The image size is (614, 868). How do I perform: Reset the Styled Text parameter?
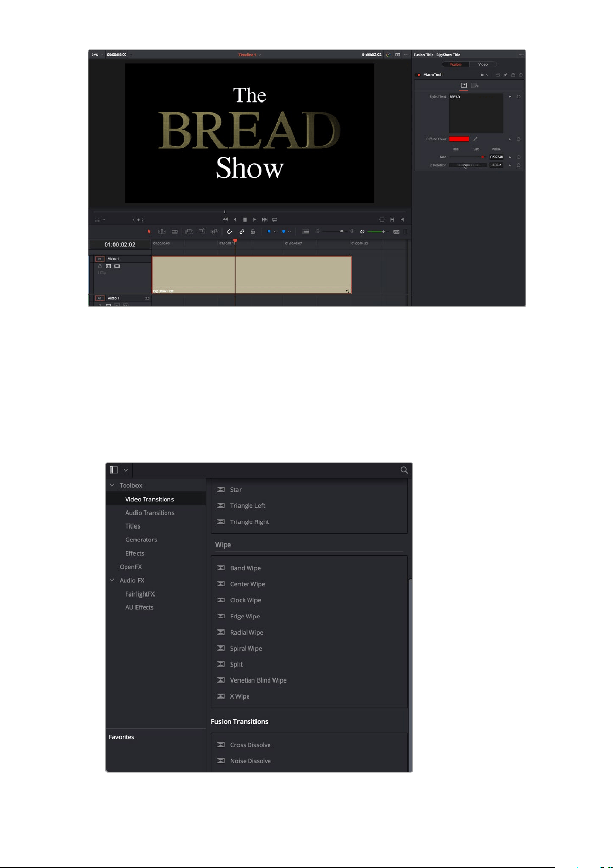pos(518,97)
